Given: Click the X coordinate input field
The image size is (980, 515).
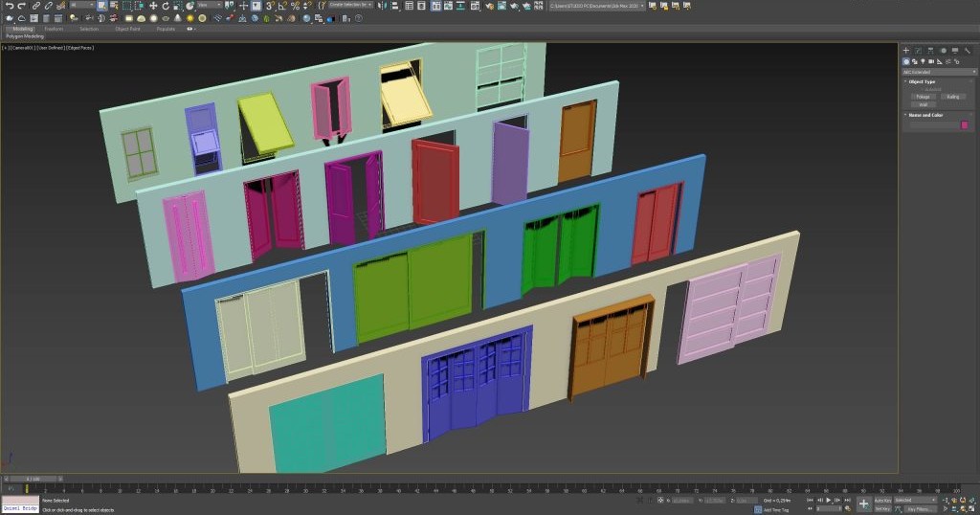Looking at the screenshot, I should [682, 501].
